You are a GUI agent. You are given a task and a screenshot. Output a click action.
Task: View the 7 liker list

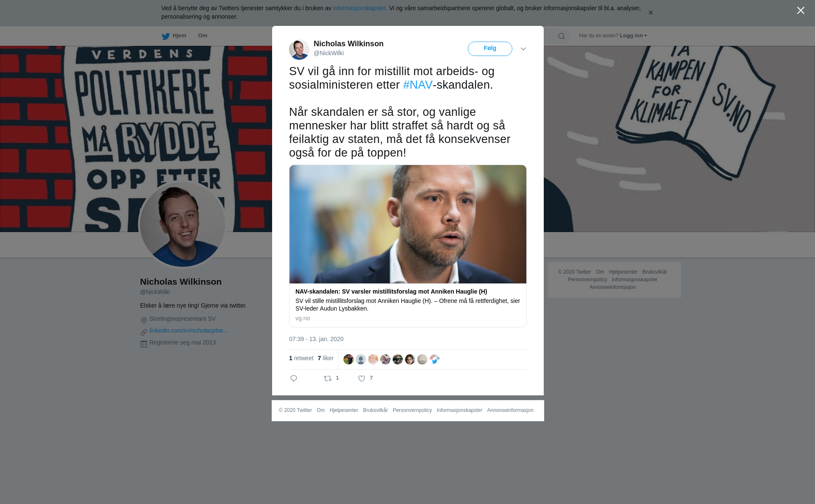326,358
